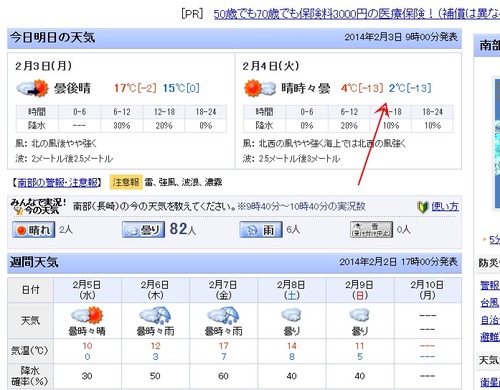Click the sunny-with-clouds icon for Feb 4
Viewport: 500px width, 390px height.
click(x=260, y=88)
